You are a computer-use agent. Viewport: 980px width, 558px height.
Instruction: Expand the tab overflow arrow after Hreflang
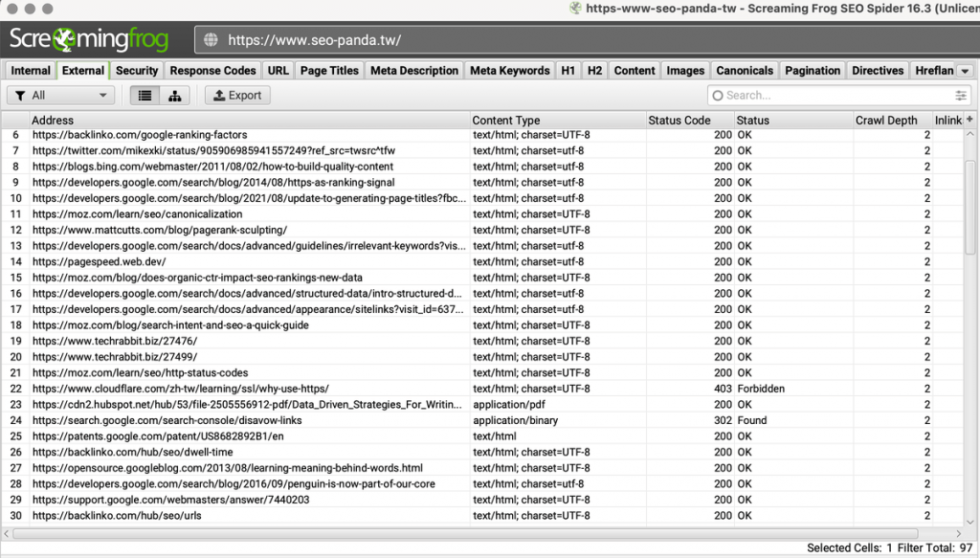(965, 71)
